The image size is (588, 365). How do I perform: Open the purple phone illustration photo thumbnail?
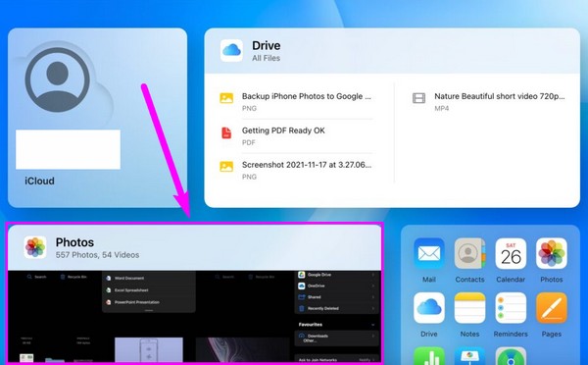149,350
